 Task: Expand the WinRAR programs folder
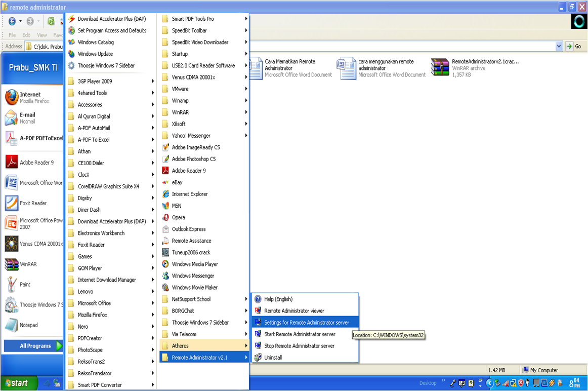click(204, 112)
